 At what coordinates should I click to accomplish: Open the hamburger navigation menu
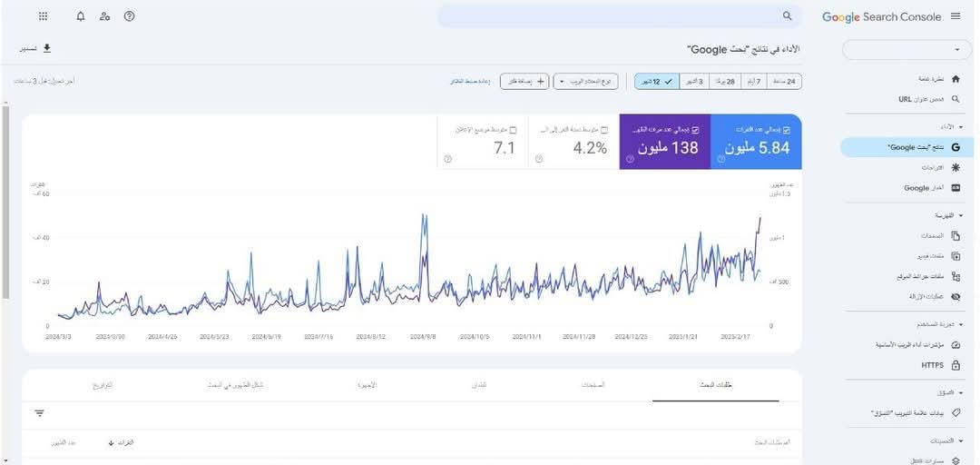955,16
